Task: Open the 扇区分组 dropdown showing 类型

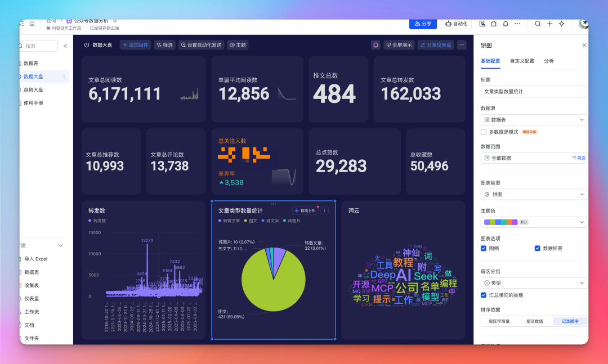Action: point(534,283)
